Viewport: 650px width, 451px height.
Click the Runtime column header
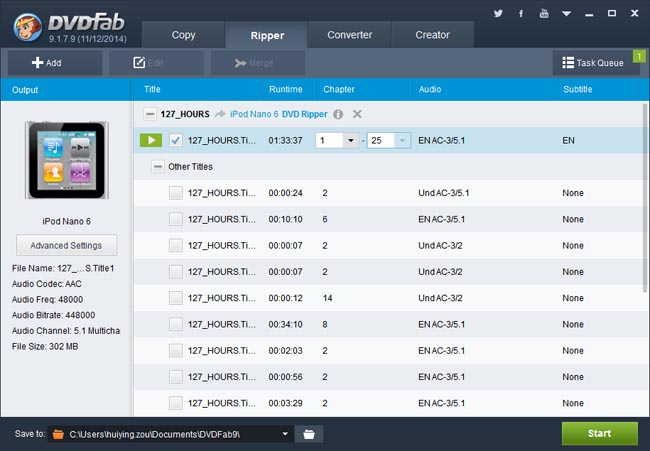[x=286, y=90]
